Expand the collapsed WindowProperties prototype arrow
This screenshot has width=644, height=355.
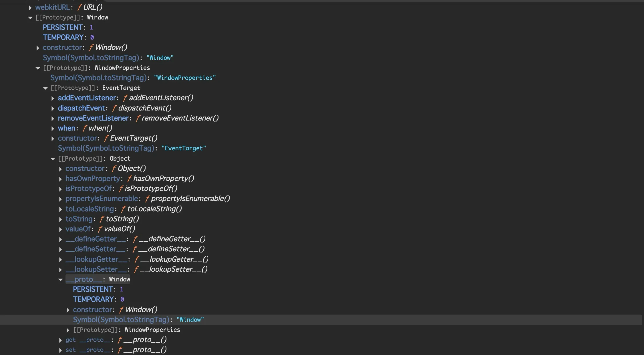click(68, 330)
